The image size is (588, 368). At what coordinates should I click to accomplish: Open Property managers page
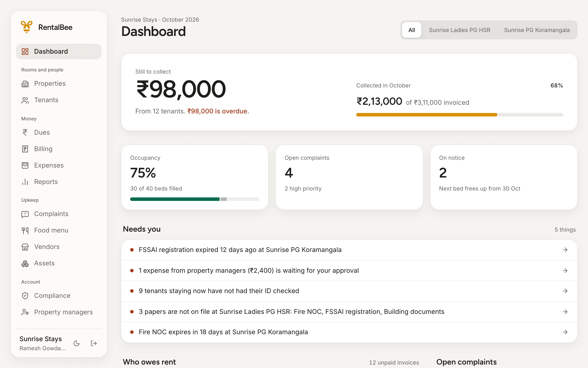pyautogui.click(x=59, y=312)
